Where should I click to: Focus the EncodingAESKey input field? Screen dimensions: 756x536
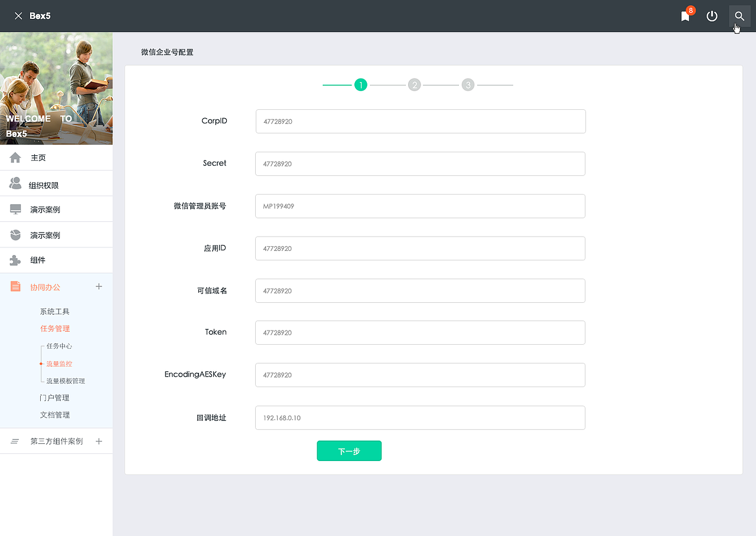tap(421, 375)
